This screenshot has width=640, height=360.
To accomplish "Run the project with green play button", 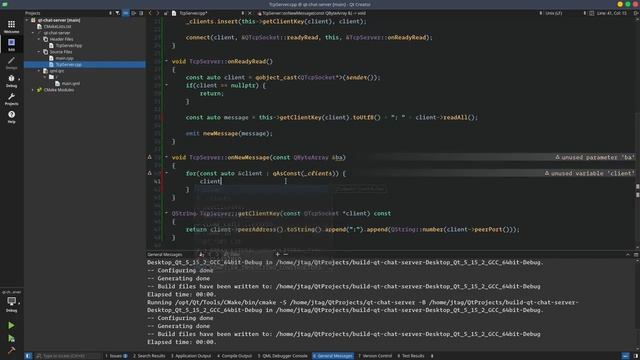I will click(x=11, y=325).
